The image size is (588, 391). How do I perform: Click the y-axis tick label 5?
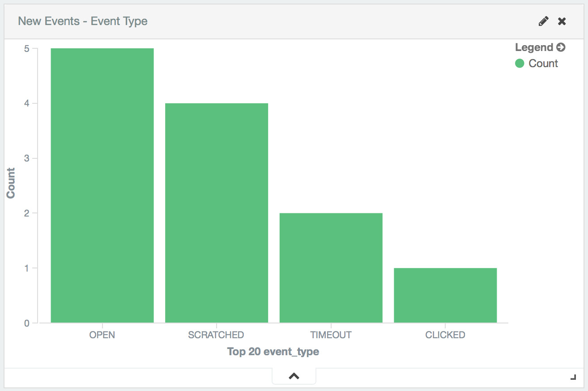point(27,49)
